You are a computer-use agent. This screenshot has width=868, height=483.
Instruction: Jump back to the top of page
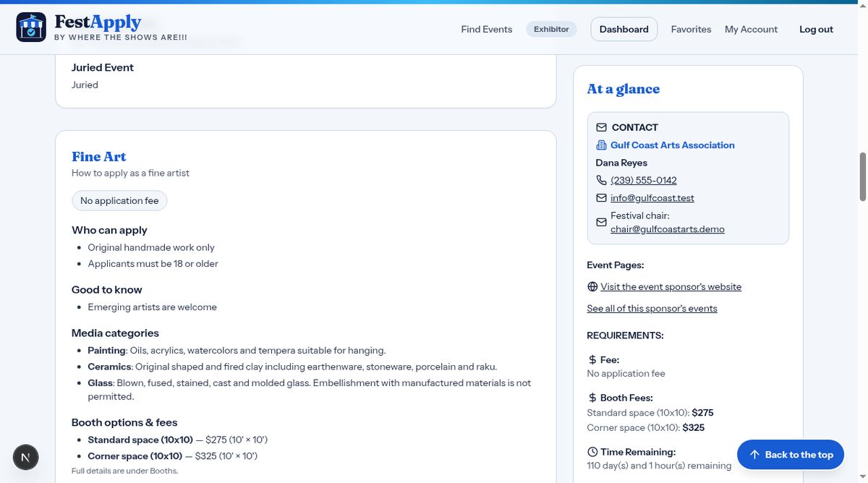click(791, 455)
